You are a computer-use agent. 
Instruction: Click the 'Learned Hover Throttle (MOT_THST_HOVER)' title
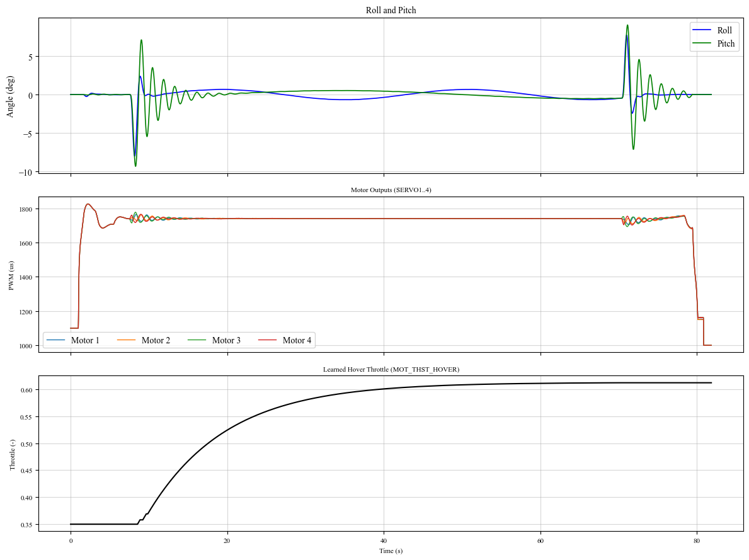(391, 369)
